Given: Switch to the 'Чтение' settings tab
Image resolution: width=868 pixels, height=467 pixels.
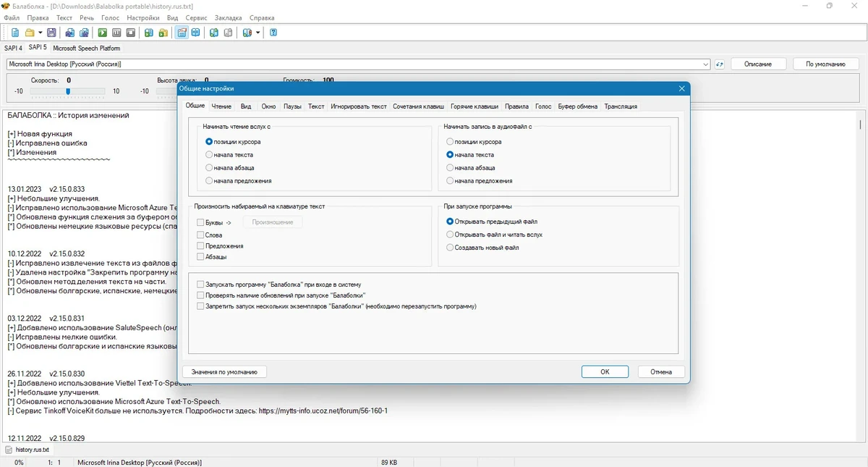Looking at the screenshot, I should 221,106.
